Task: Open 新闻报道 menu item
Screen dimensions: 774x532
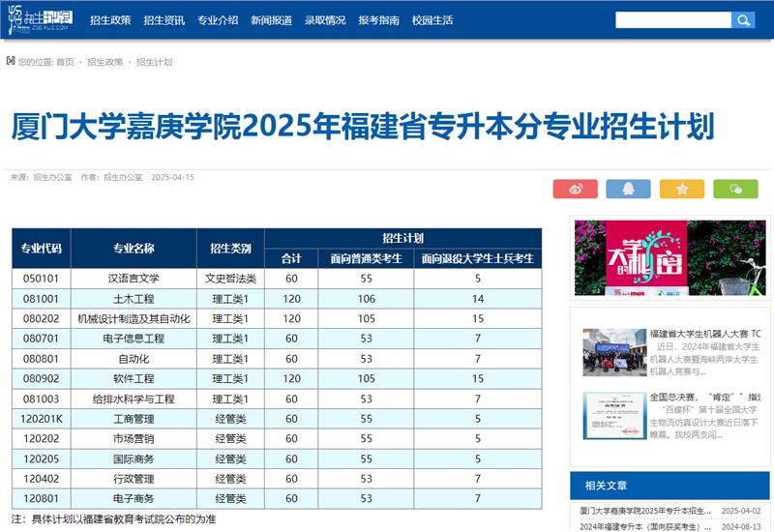Action: click(x=271, y=20)
